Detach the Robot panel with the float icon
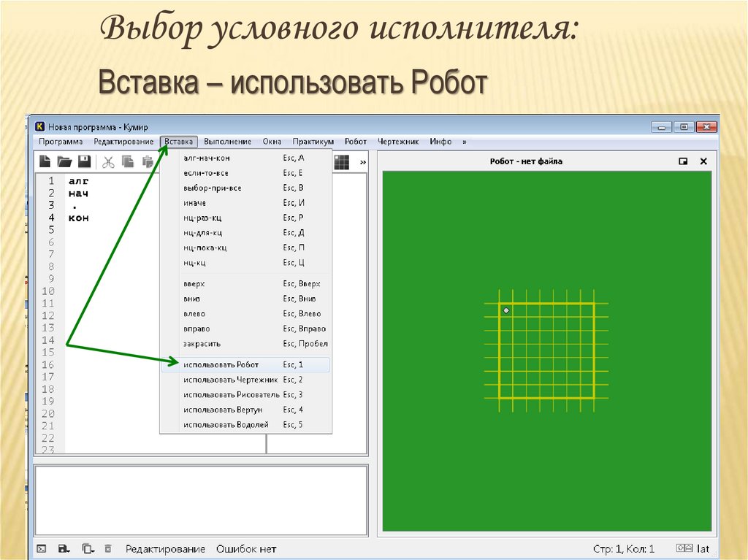 click(683, 161)
